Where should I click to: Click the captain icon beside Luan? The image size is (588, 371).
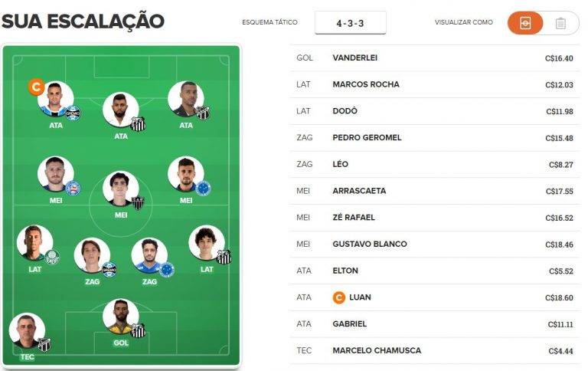pos(339,297)
